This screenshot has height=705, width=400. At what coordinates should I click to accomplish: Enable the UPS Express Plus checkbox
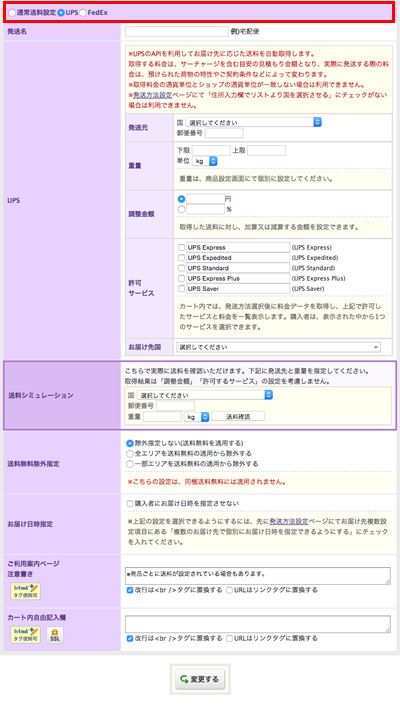coord(181,279)
